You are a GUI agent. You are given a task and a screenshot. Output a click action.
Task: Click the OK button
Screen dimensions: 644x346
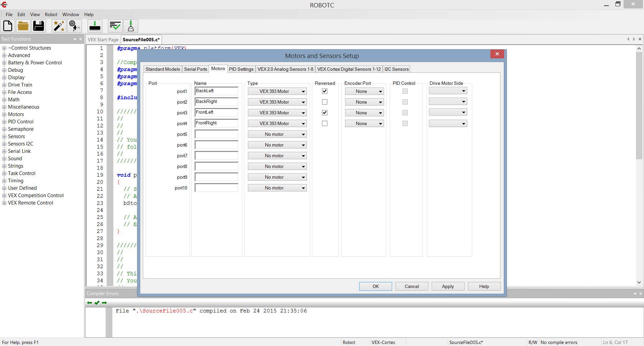[x=376, y=286]
